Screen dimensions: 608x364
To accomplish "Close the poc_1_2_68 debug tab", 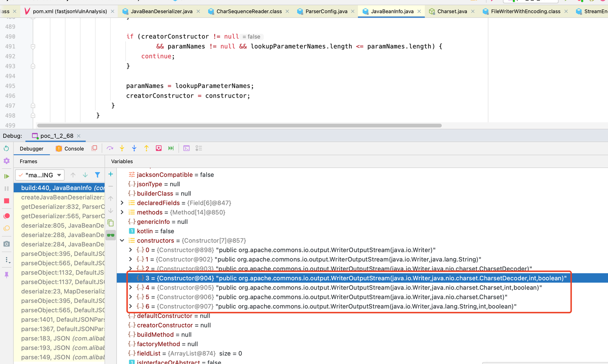I will (x=79, y=136).
